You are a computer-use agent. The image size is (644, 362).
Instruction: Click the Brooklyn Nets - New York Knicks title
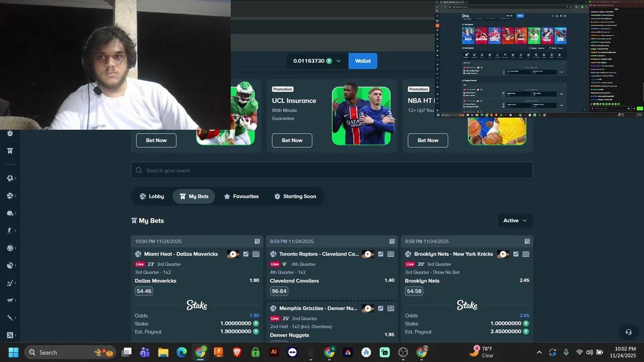point(454,254)
